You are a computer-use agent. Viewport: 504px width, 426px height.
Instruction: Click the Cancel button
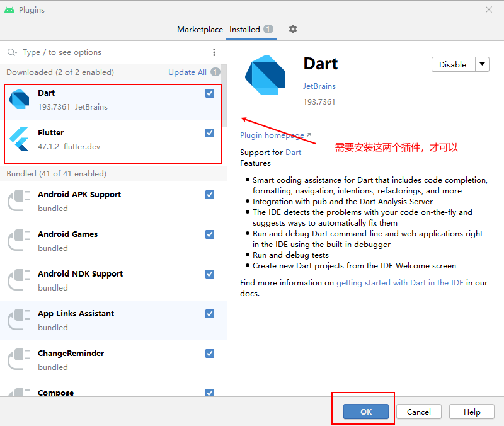(x=419, y=412)
